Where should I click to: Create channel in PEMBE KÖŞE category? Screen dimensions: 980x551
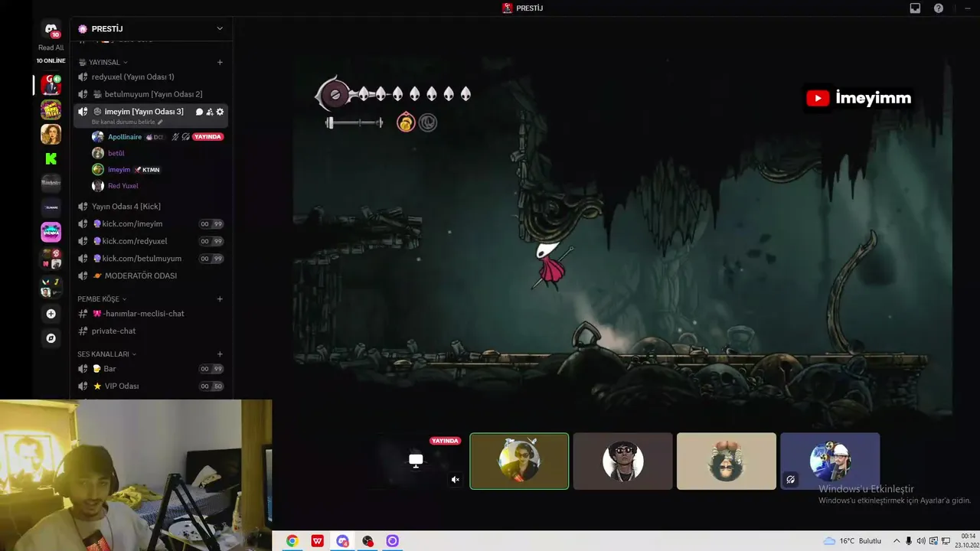click(x=220, y=299)
